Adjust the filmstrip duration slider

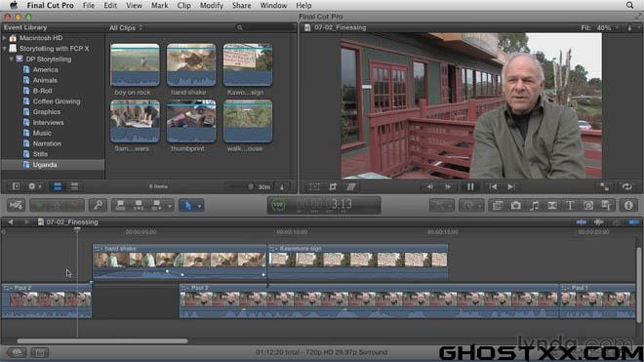click(x=251, y=186)
